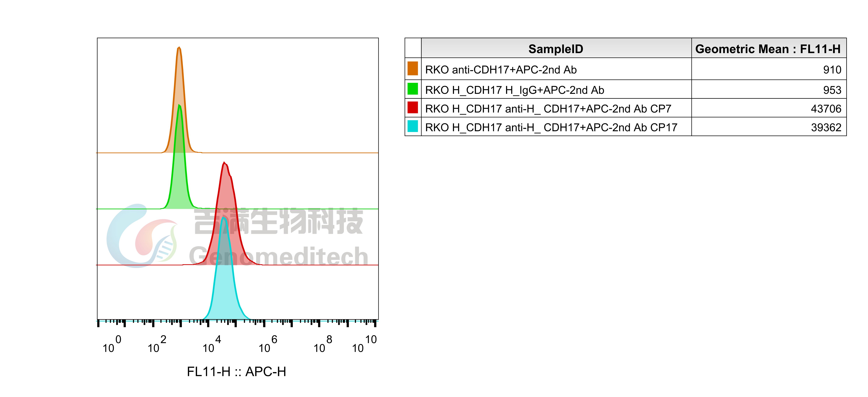This screenshot has height=397, width=868.
Task: Click the Geometric Mean : FL11-H column header
Action: [768, 49]
